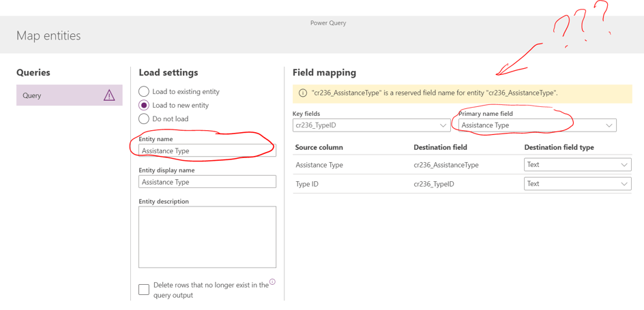Choose the Load to new entity option
The width and height of the screenshot is (644, 310).
pyautogui.click(x=144, y=105)
